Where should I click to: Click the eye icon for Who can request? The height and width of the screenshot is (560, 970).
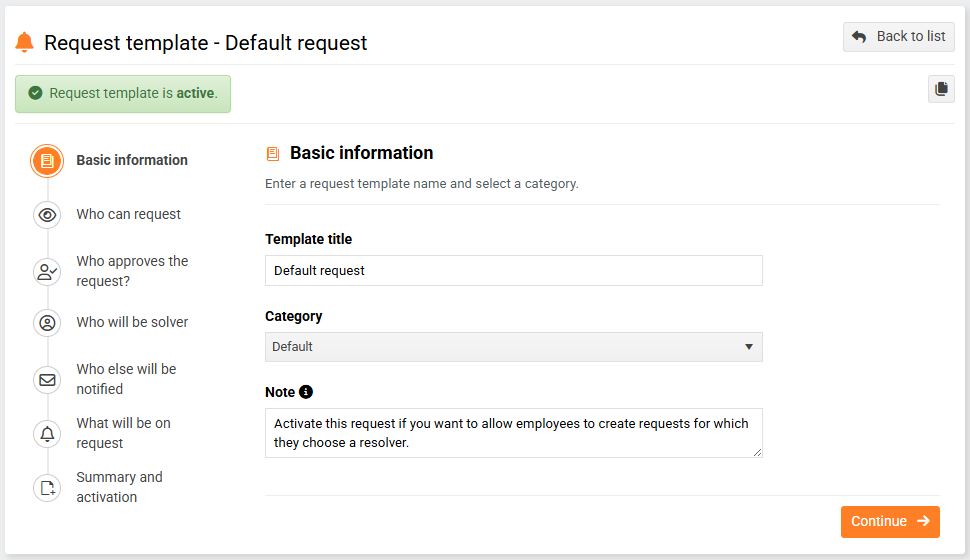tap(47, 215)
